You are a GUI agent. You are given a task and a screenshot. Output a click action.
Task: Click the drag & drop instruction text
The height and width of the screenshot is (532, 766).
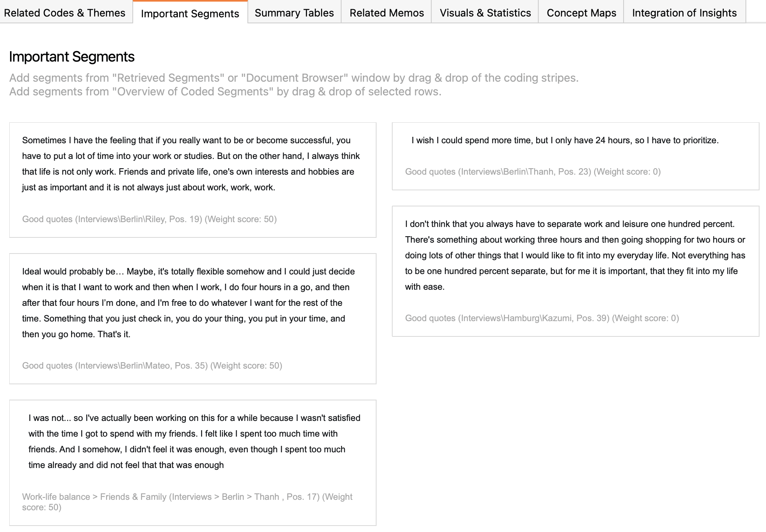pos(294,85)
